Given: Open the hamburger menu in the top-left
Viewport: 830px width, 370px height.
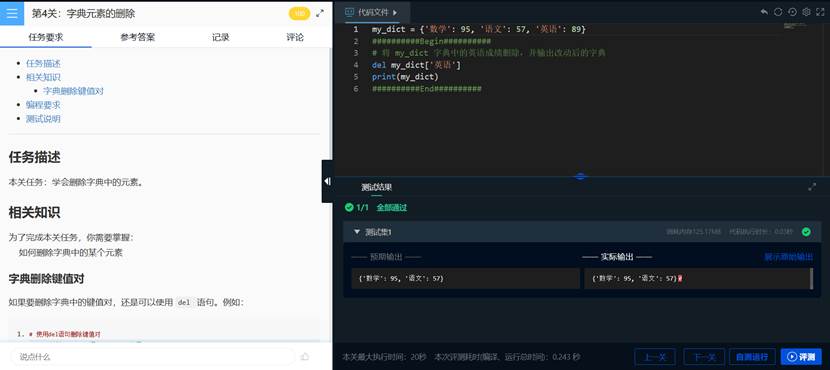Looking at the screenshot, I should click(12, 13).
